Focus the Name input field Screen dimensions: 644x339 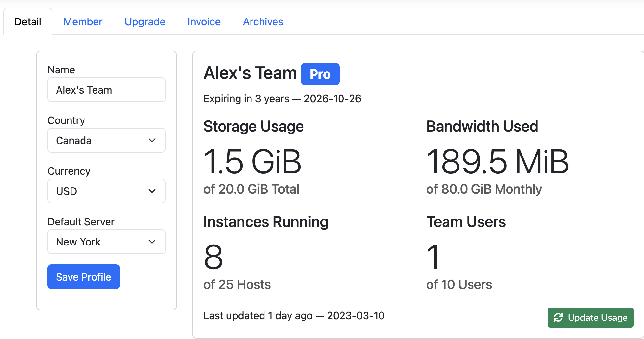point(106,90)
